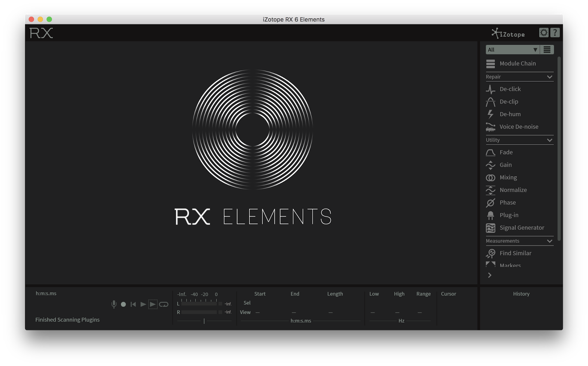Click the h:m:s.ms time format label
The image size is (588, 366).
(46, 293)
